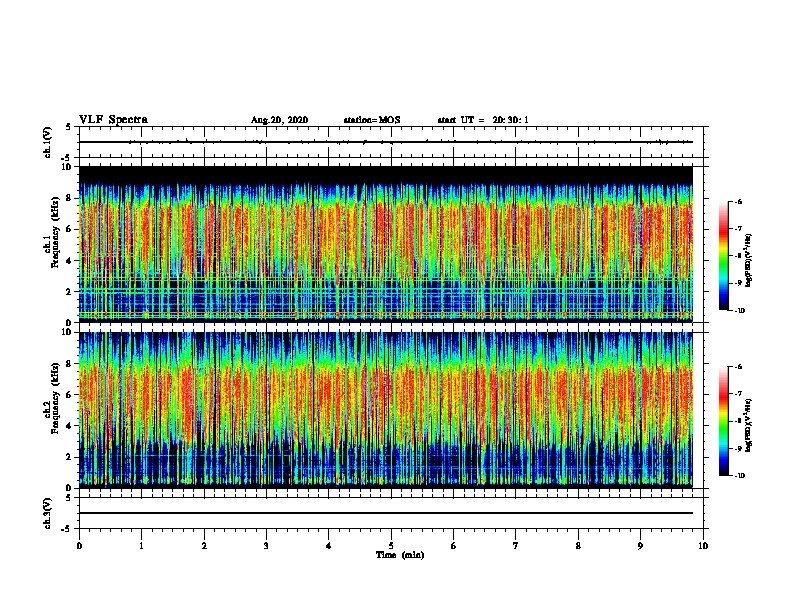Click the ch.2 spectrogram color scale bar

[724, 421]
